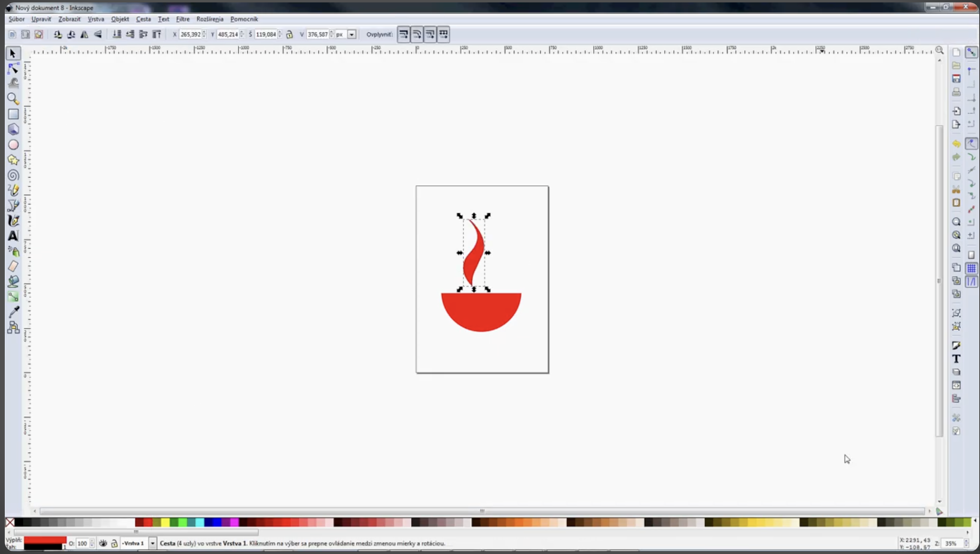Click the opacity field showing 100

pyautogui.click(x=82, y=543)
